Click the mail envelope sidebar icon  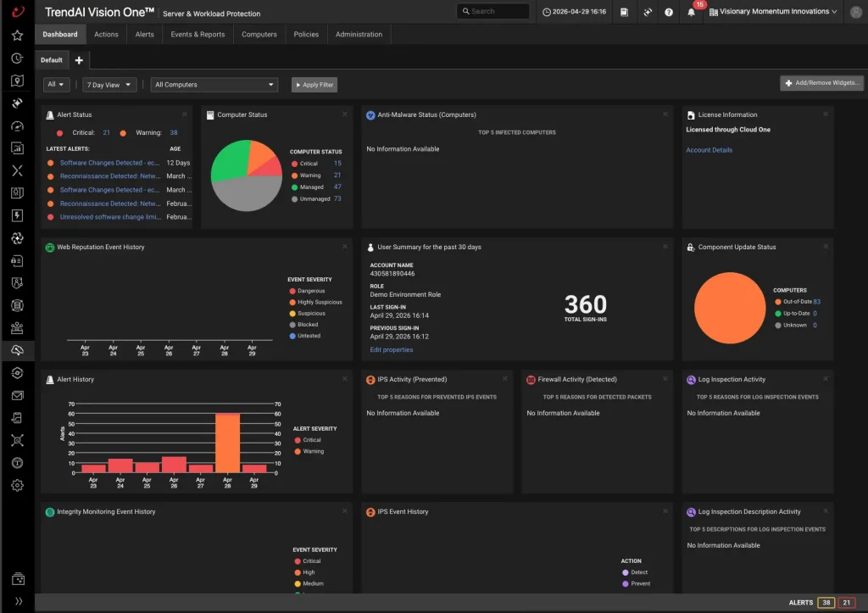[x=17, y=395]
